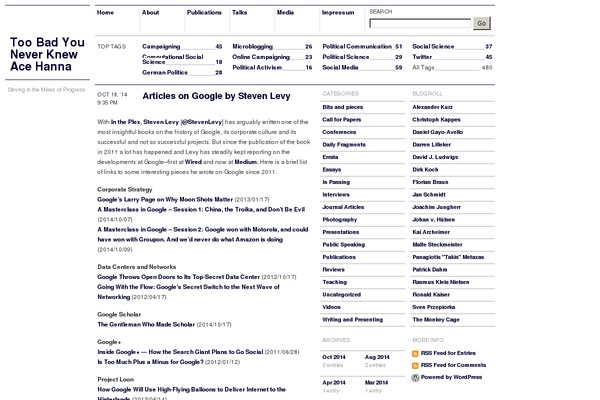This screenshot has height=400, width=600.
Task: Open Going With the Flow article link
Action: [188, 292]
